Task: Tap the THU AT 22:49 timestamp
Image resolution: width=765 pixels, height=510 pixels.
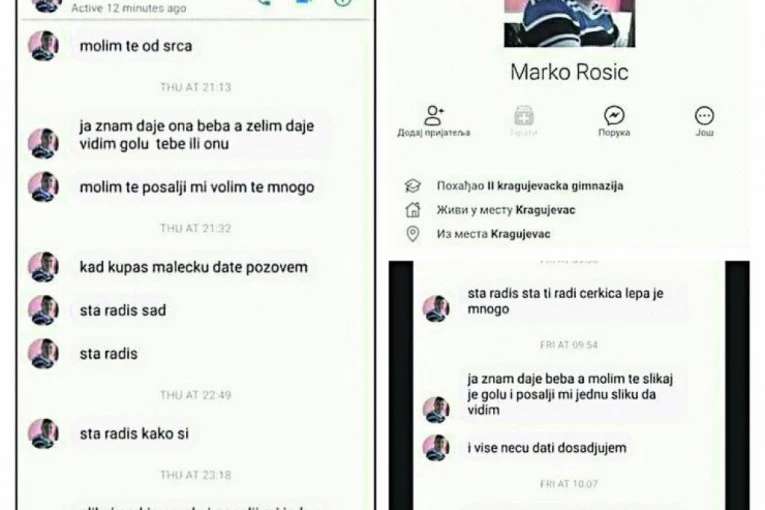Action: (196, 395)
